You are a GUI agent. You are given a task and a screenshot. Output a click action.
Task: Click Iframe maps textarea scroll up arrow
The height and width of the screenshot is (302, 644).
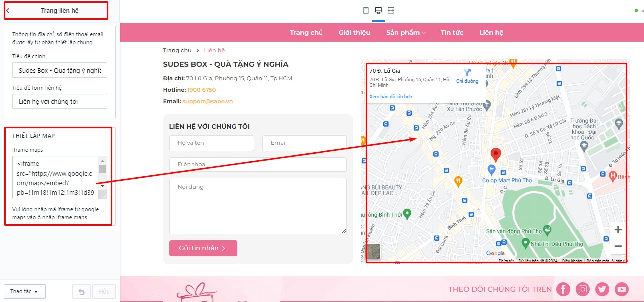[x=102, y=161]
